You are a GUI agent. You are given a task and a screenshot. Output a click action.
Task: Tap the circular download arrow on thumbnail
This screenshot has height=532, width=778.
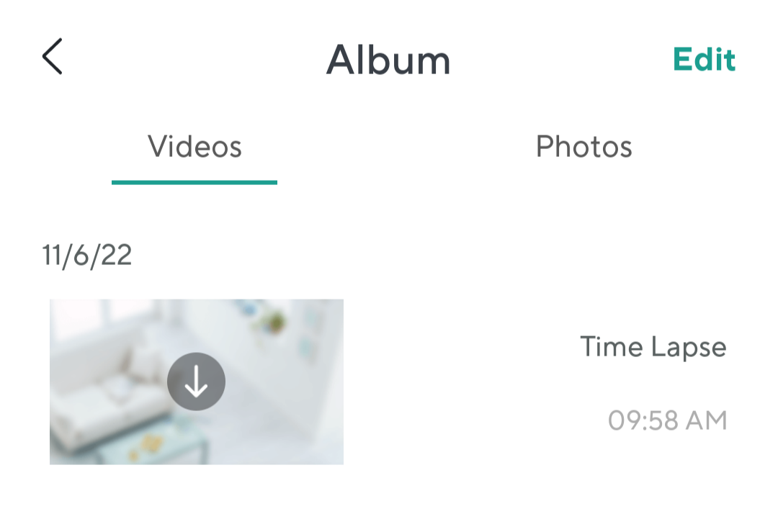(x=196, y=382)
